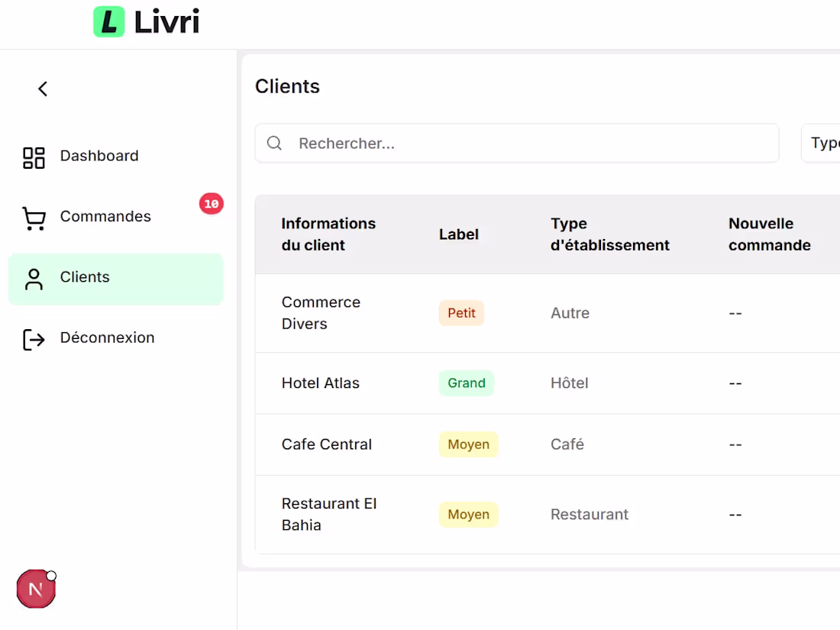
Task: Click the red N avatar icon
Action: point(36,589)
